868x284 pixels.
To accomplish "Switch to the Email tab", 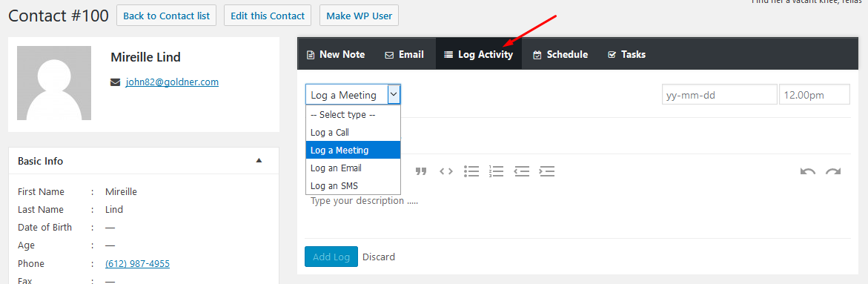I will [404, 54].
